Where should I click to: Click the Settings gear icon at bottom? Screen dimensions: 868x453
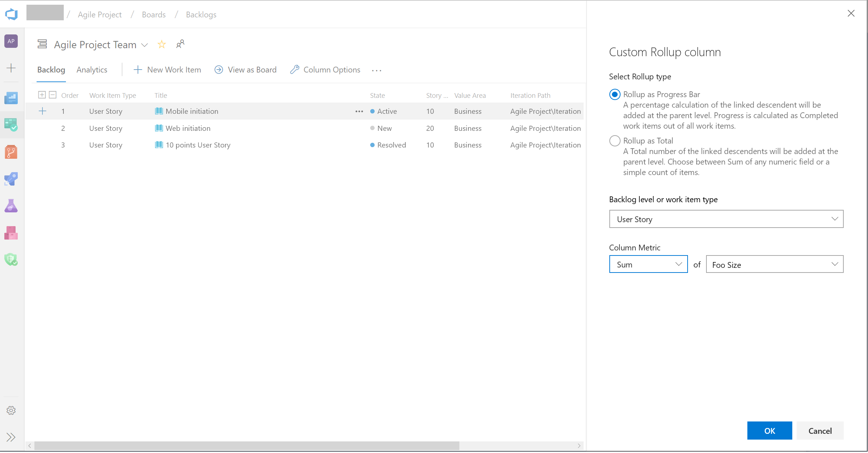pyautogui.click(x=12, y=411)
